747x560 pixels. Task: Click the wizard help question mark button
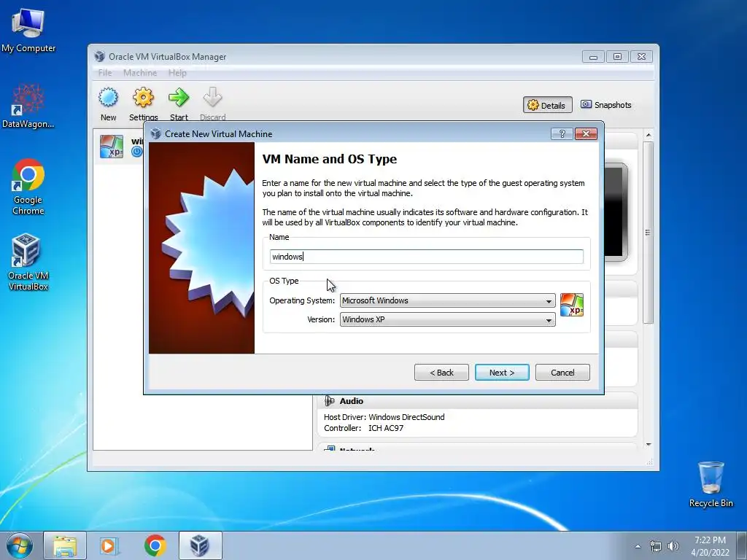point(562,134)
